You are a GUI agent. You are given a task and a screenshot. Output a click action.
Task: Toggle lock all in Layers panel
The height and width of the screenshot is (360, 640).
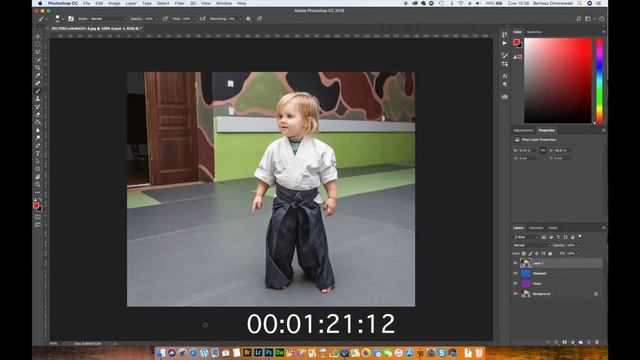(x=550, y=253)
